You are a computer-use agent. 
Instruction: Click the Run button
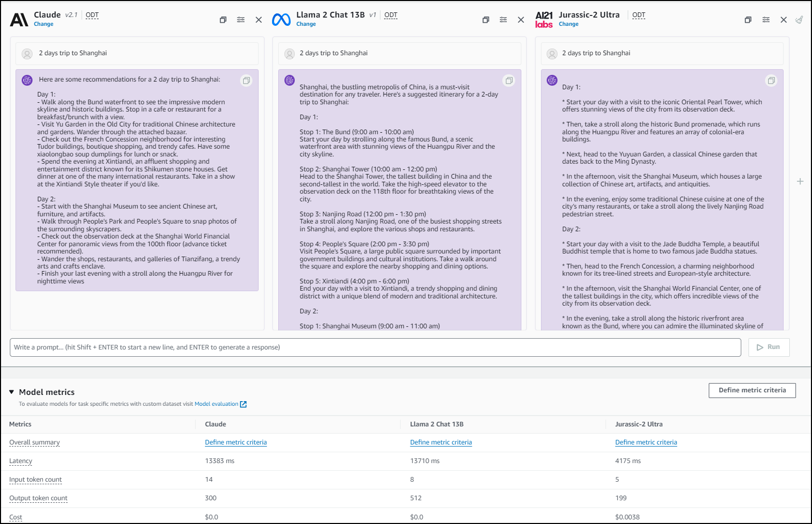coord(769,347)
